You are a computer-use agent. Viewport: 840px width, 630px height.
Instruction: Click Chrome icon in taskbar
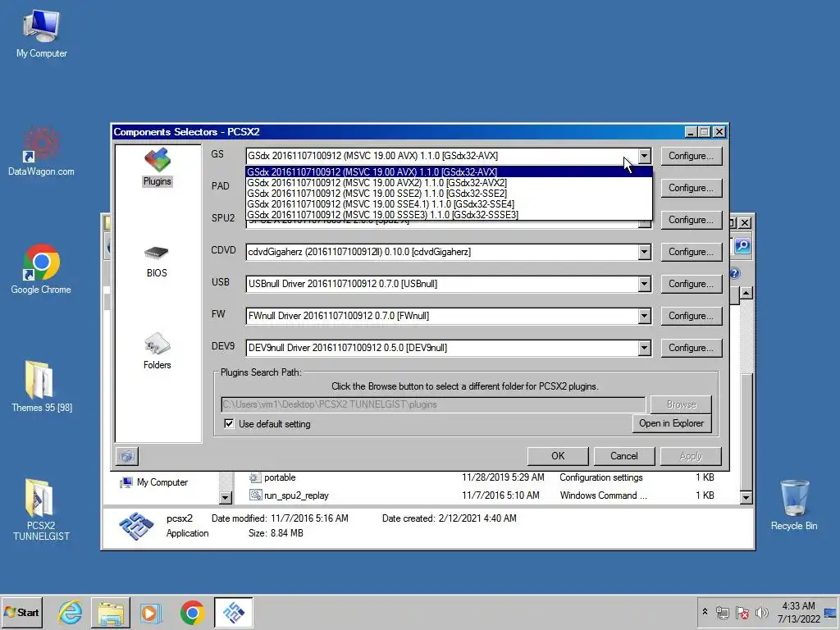point(192,612)
